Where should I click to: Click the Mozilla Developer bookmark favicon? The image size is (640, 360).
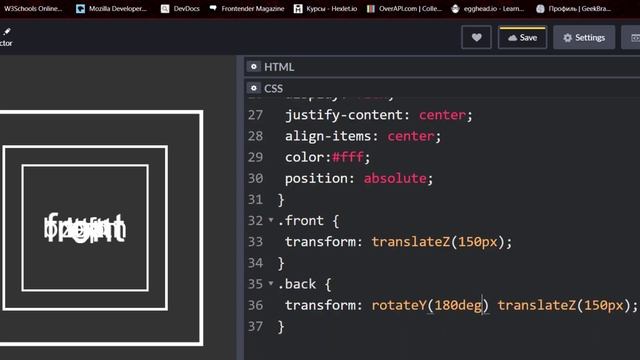coord(80,9)
